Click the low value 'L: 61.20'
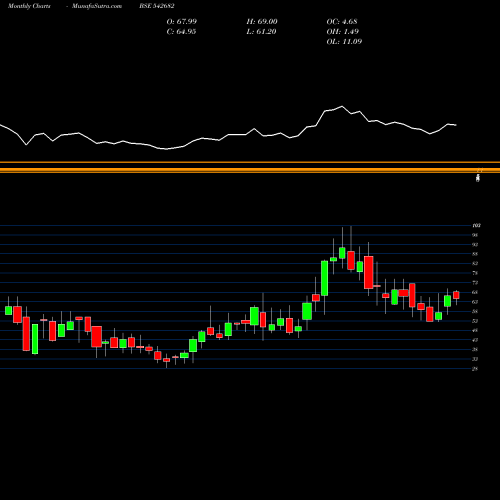This screenshot has height=500, width=500. [x=261, y=31]
